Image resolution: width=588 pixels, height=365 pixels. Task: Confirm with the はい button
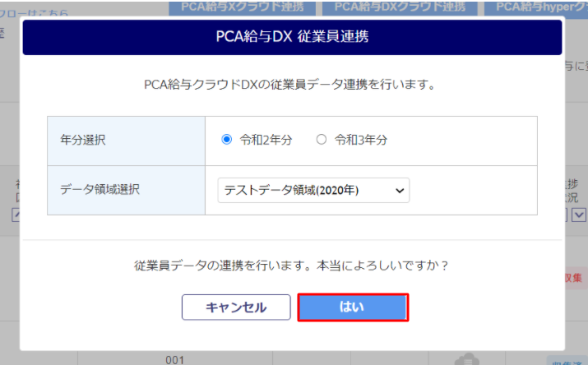point(353,307)
